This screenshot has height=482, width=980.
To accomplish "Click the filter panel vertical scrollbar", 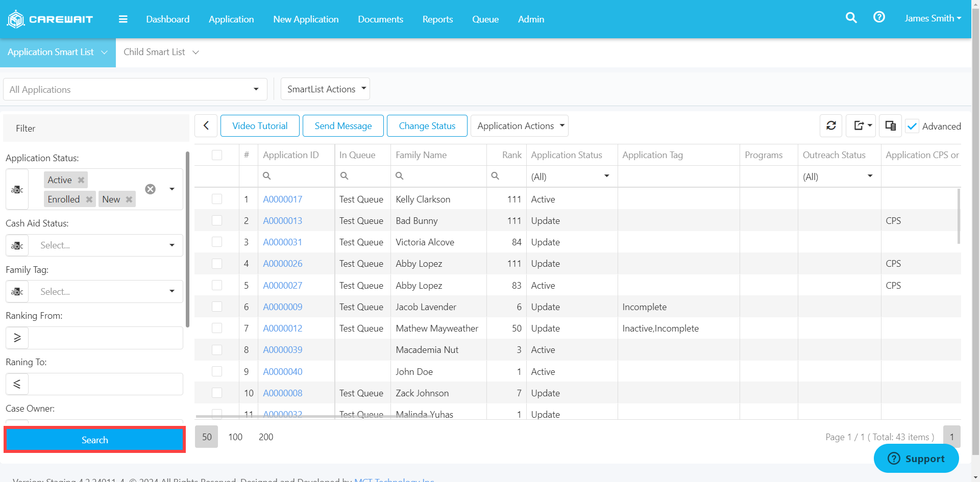I will pyautogui.click(x=187, y=239).
